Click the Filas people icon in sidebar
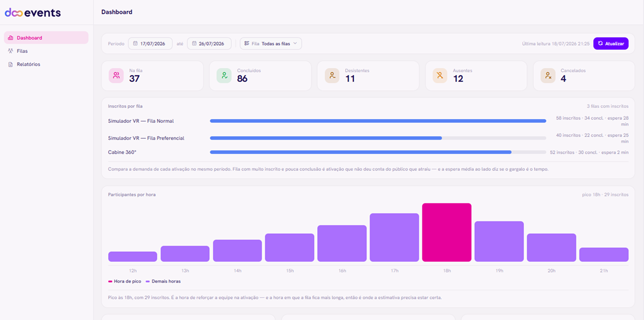 click(11, 51)
